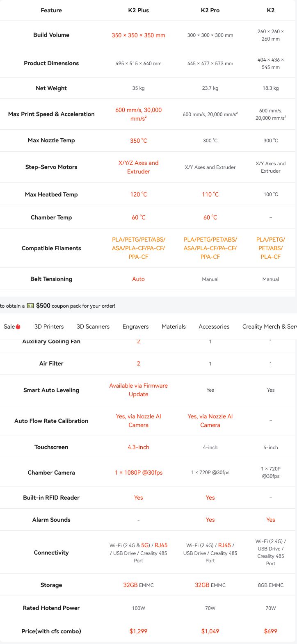The image size is (297, 644).
Task: Click the fire icon beside Sale
Action: [x=18, y=327]
